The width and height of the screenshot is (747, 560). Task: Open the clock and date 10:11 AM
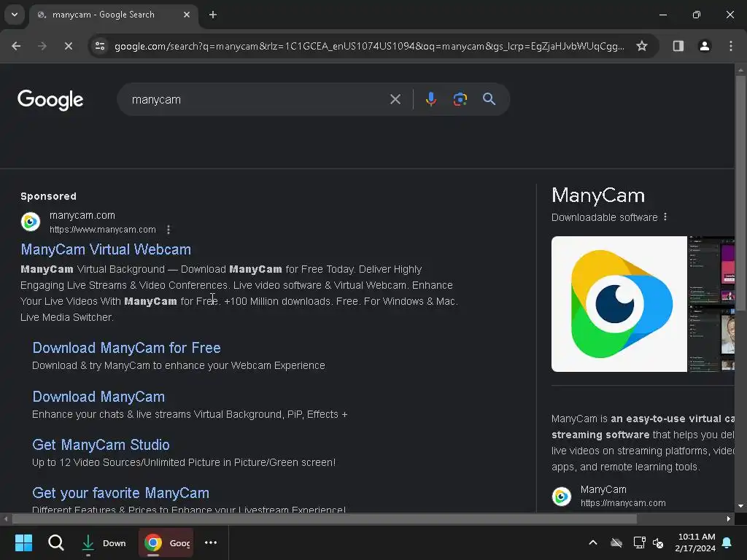[695, 542]
